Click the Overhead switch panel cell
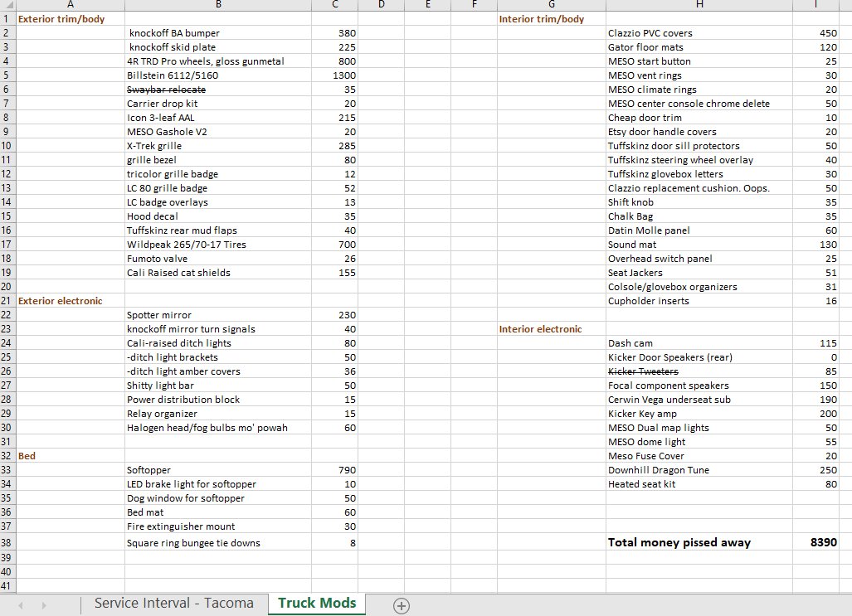 (x=699, y=259)
